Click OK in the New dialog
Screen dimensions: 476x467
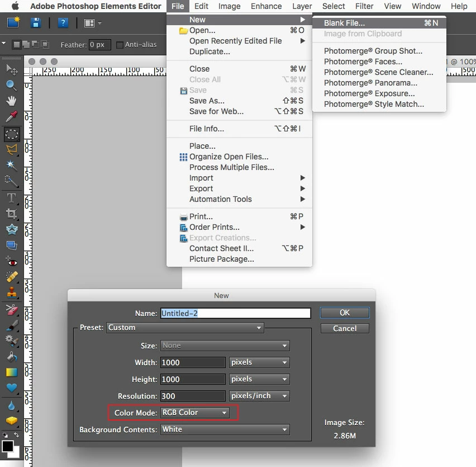coord(345,313)
